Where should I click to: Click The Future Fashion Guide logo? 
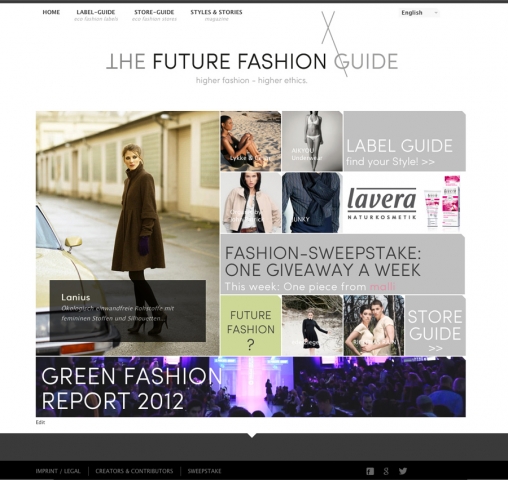[x=252, y=61]
